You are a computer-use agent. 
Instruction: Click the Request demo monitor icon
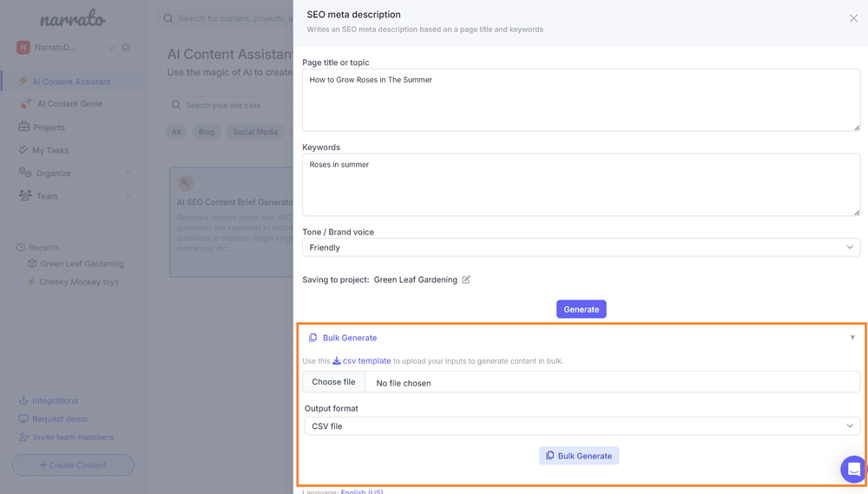[23, 418]
